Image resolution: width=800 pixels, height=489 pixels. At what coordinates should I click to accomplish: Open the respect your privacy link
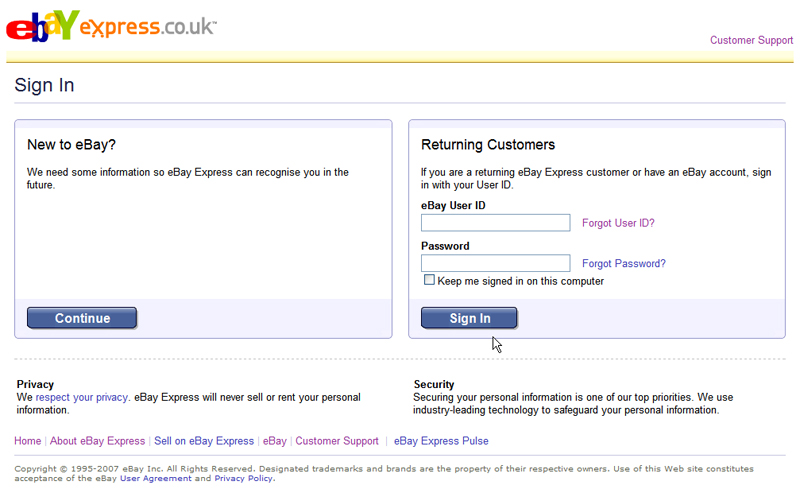pyautogui.click(x=82, y=397)
